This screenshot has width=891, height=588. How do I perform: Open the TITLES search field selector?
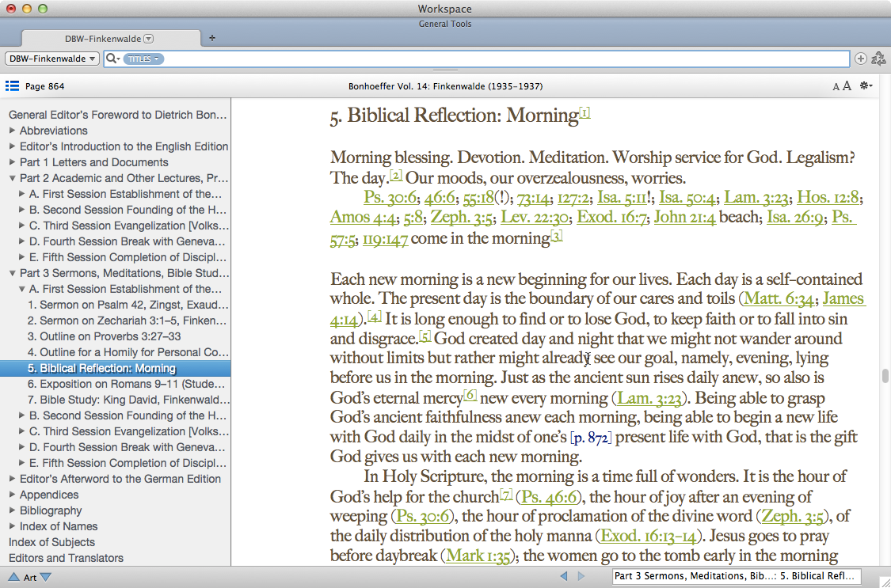point(143,59)
